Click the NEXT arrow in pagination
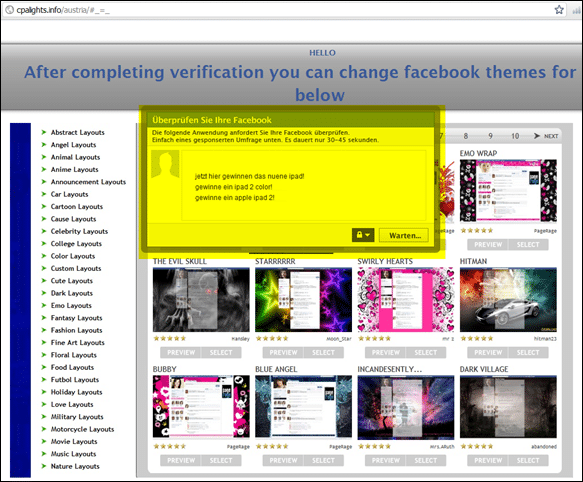583x482 pixels. [546, 136]
